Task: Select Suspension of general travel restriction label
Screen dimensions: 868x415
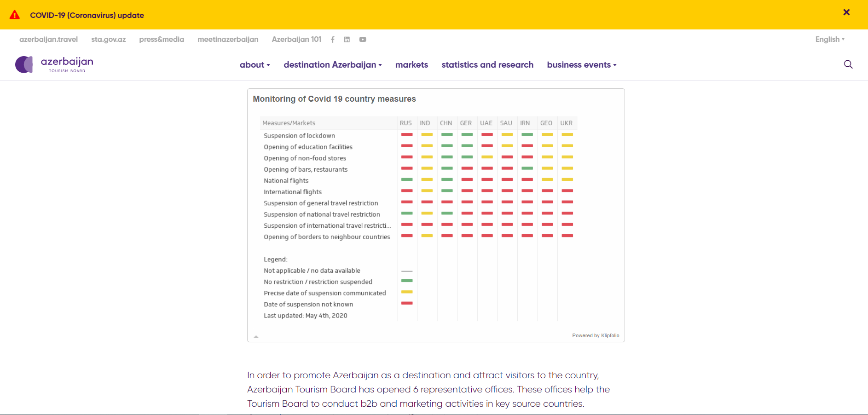Action: pos(321,203)
